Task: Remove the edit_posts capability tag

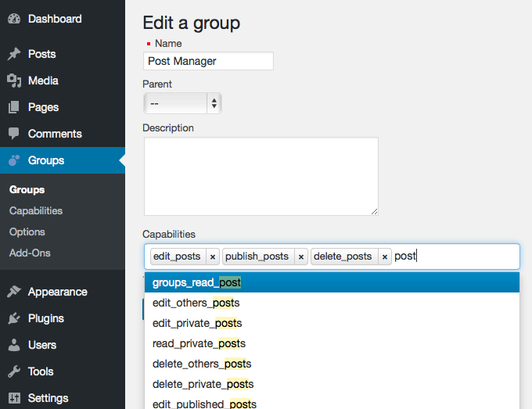Action: point(213,257)
